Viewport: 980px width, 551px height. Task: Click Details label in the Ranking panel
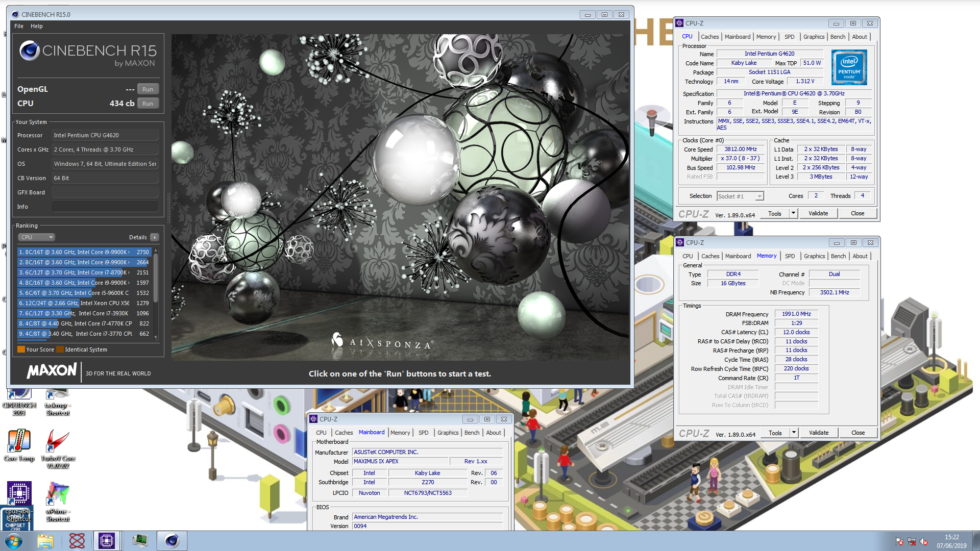coord(138,237)
